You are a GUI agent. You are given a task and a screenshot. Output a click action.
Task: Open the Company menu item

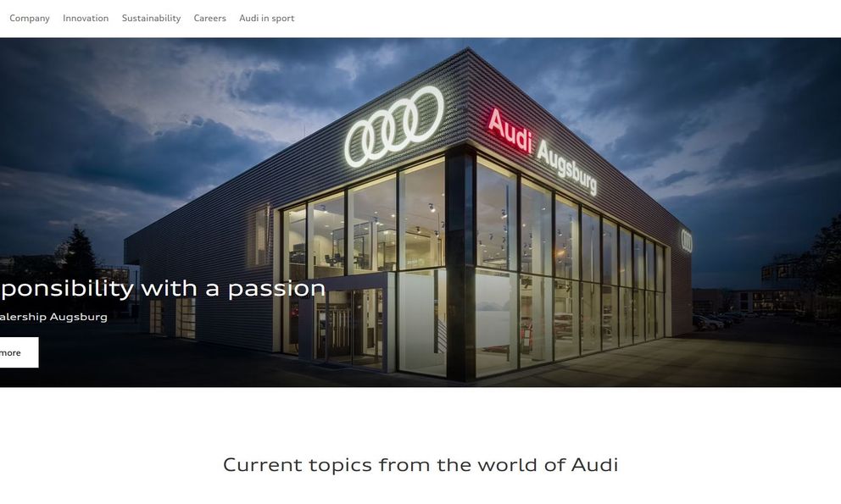coord(30,19)
